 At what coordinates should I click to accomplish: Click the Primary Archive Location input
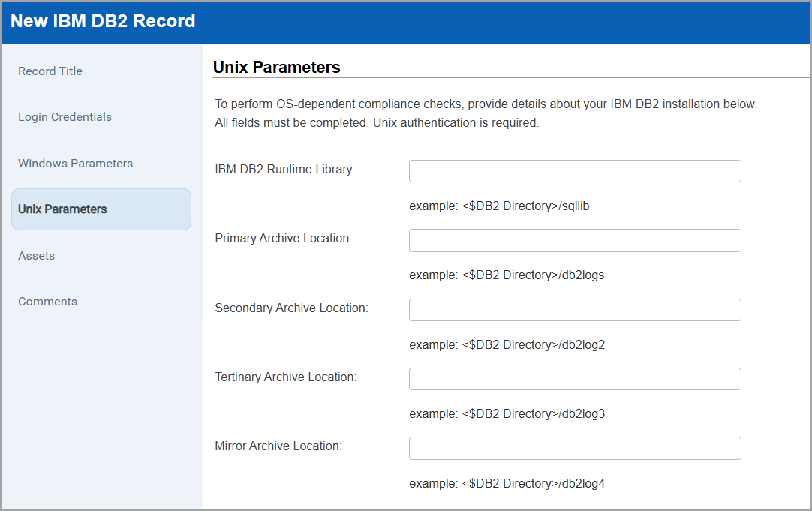[x=575, y=240]
